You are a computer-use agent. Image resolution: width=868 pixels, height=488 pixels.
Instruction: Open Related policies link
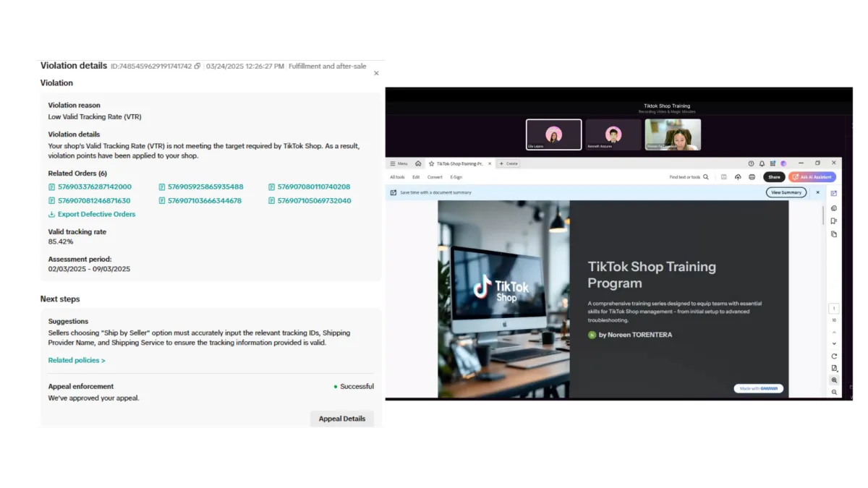click(77, 360)
